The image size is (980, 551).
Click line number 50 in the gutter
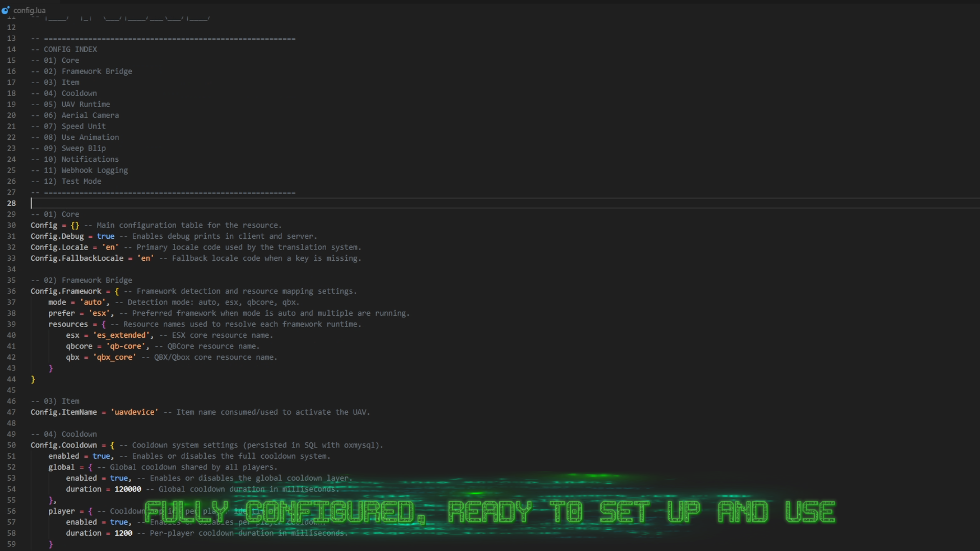pos(11,445)
